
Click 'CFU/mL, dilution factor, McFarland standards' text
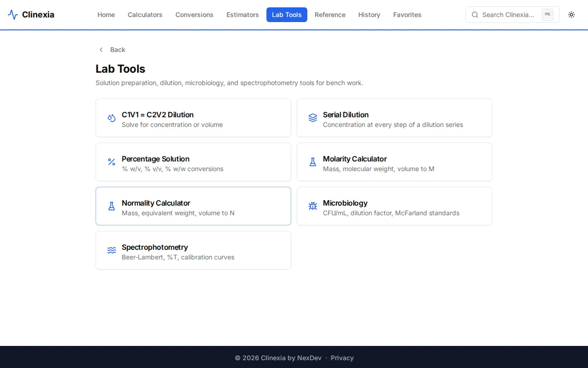[x=391, y=213]
